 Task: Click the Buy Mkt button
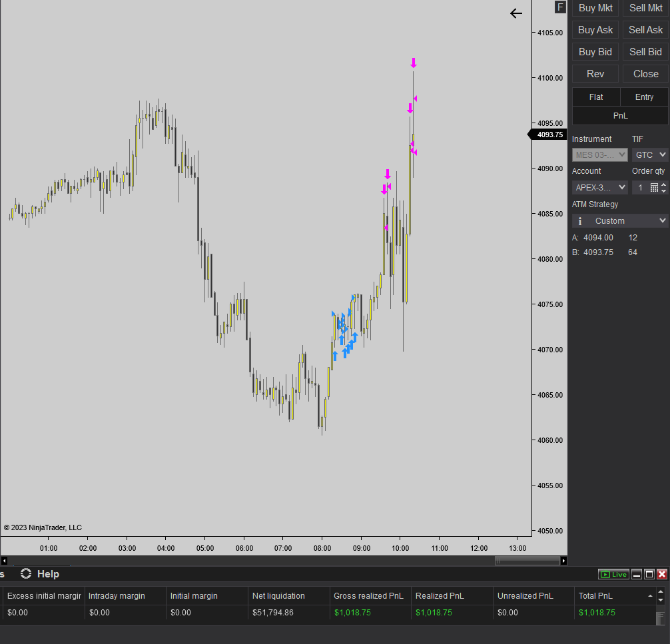coord(595,8)
